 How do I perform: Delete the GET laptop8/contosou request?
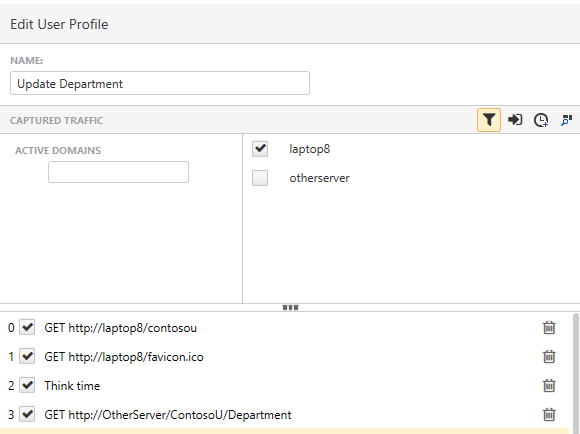coord(549,327)
